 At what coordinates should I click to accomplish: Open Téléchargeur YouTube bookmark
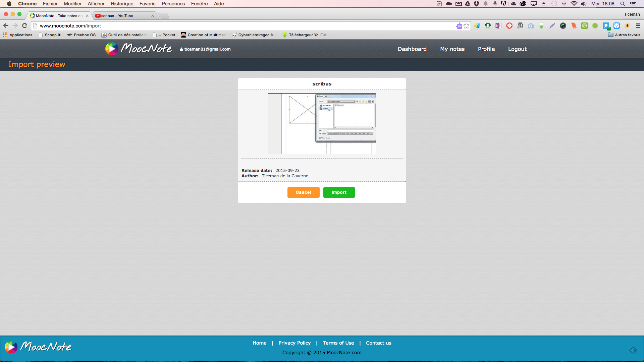point(305,35)
